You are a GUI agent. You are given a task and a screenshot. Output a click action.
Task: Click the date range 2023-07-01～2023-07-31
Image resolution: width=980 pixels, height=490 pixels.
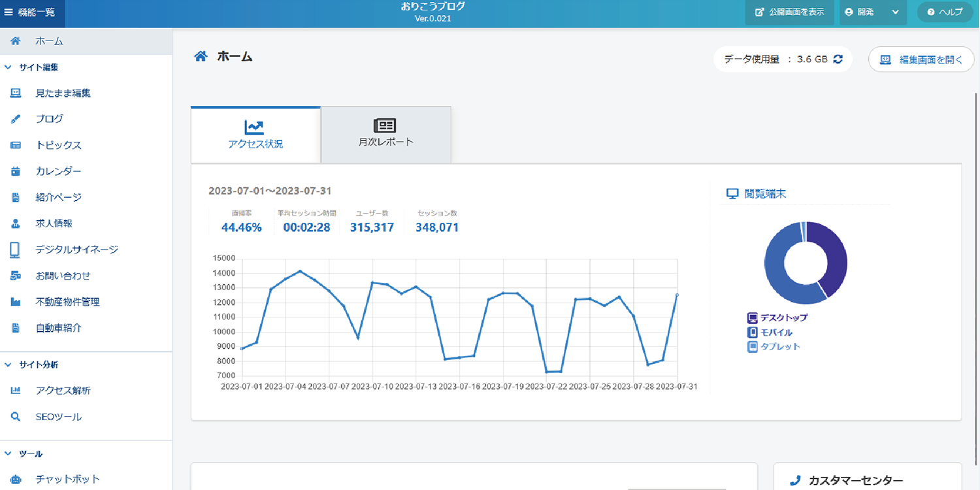point(270,191)
